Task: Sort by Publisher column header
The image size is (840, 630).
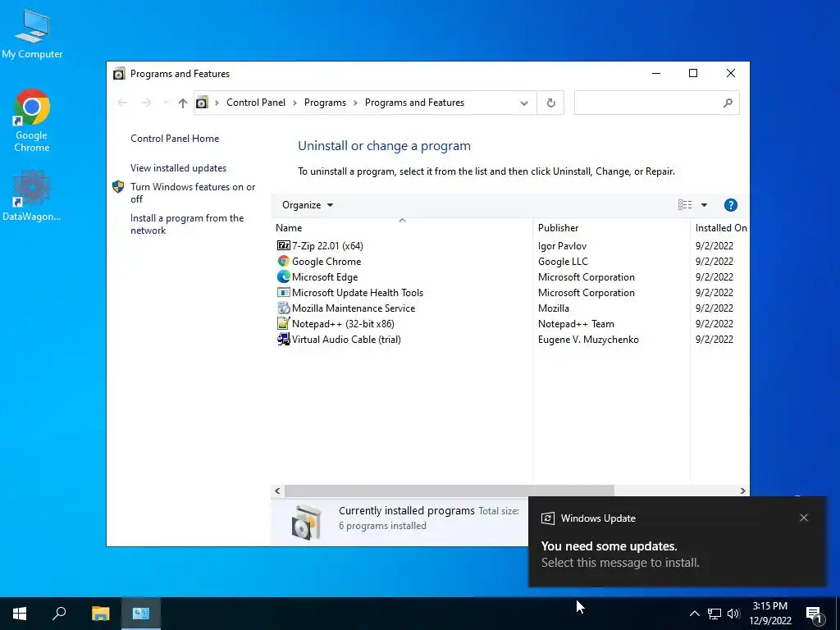Action: pos(611,228)
